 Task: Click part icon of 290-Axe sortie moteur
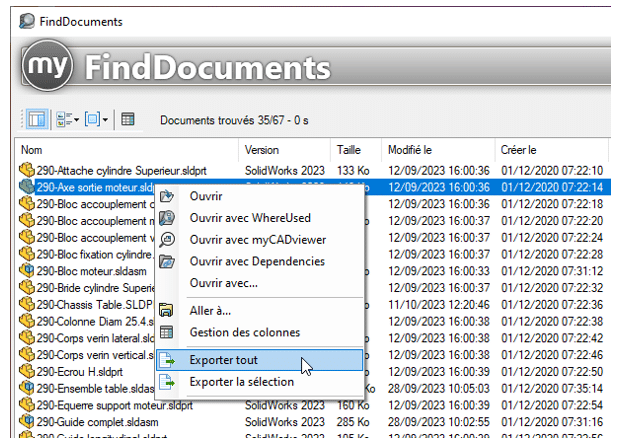(x=27, y=187)
